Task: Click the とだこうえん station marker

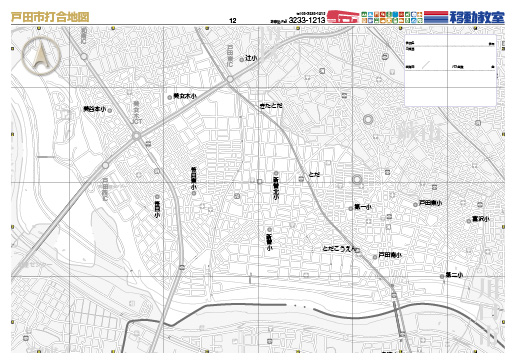Action: [x=358, y=250]
